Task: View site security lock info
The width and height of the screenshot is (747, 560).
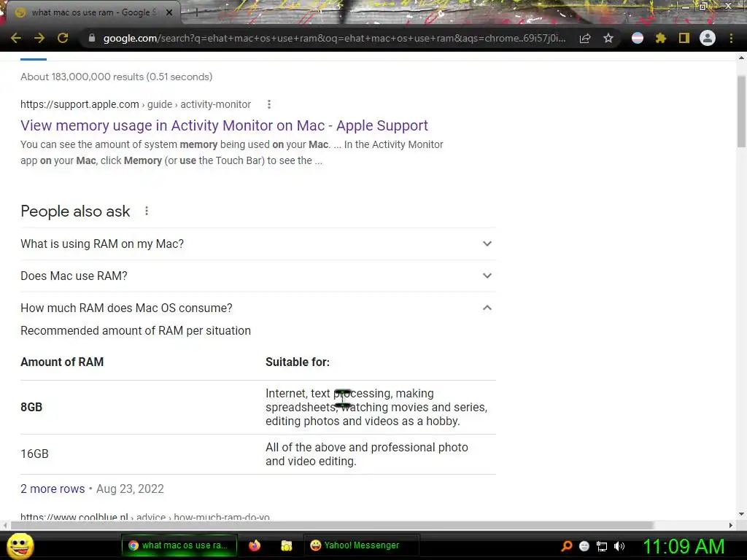Action: pyautogui.click(x=92, y=38)
